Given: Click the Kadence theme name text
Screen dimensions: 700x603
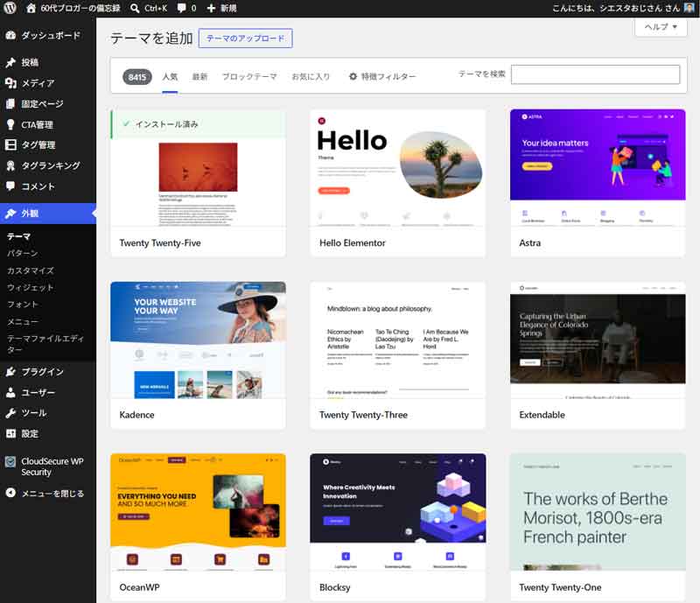Looking at the screenshot, I should click(136, 415).
